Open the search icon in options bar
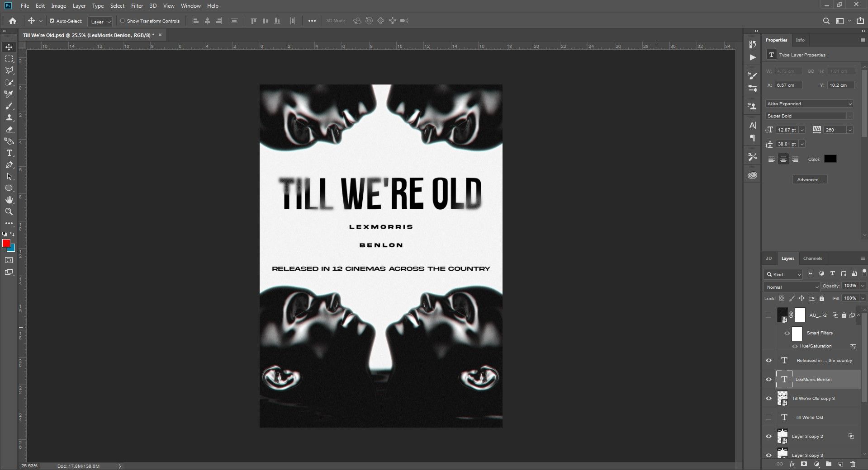The image size is (868, 470). 826,21
